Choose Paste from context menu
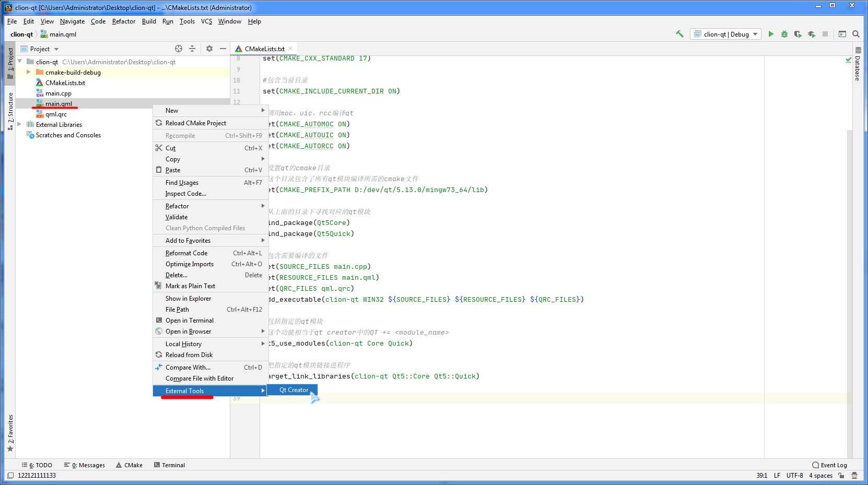 click(210, 170)
